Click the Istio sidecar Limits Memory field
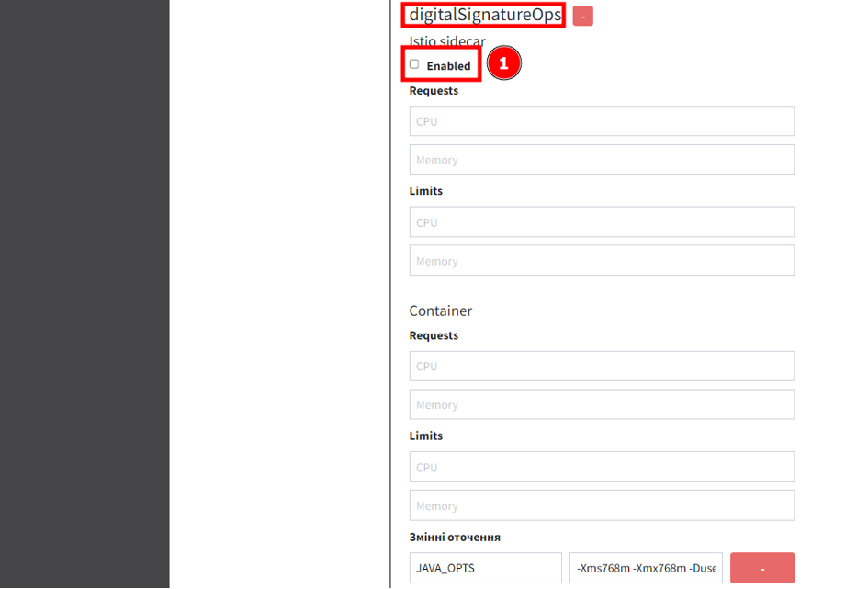The height and width of the screenshot is (589, 868). (602, 260)
